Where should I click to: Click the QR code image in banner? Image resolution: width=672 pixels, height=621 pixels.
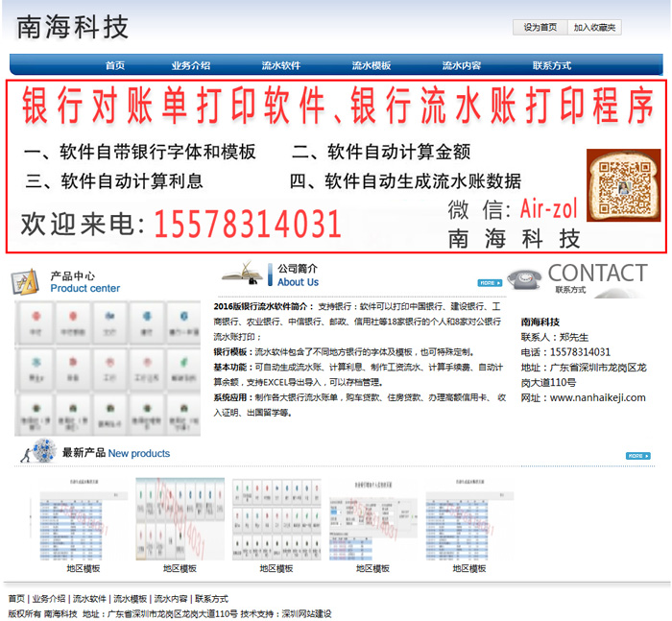tap(624, 185)
